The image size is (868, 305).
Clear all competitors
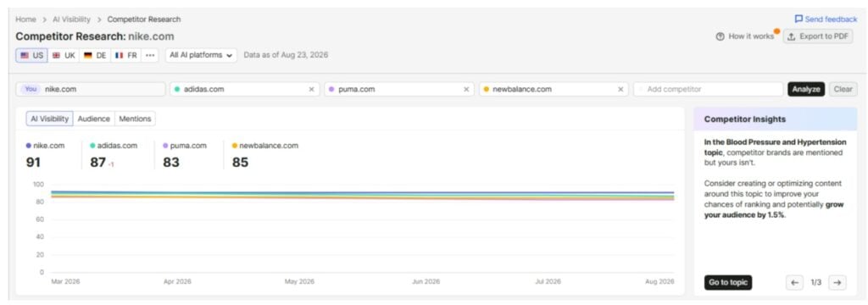843,89
